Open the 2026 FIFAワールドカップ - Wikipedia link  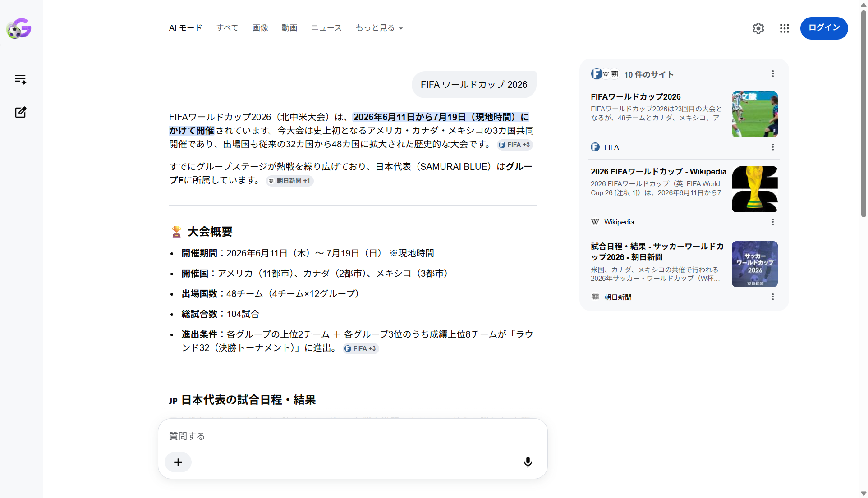pyautogui.click(x=659, y=172)
